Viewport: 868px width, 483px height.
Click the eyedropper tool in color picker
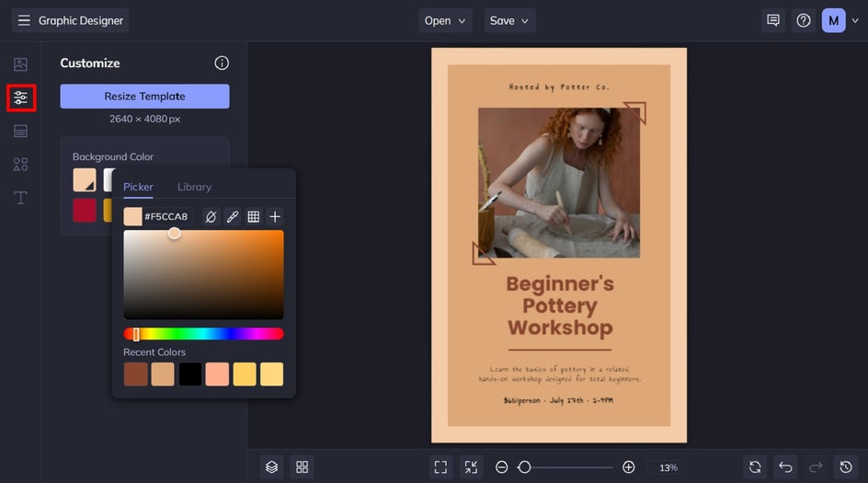coord(233,217)
